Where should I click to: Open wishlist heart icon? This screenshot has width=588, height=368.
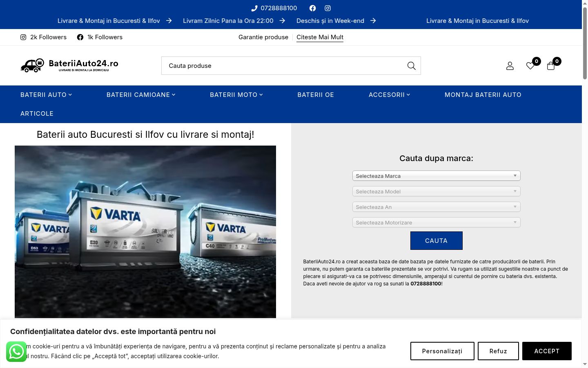[x=530, y=66]
